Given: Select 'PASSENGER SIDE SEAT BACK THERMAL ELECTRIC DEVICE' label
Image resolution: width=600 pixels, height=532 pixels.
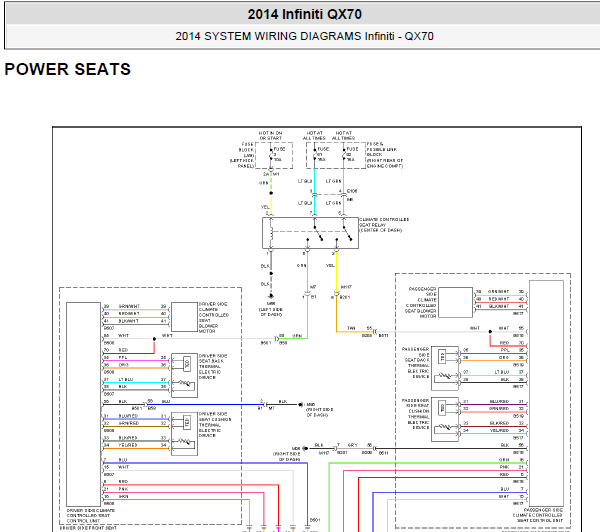Looking at the screenshot, I should (416, 363).
